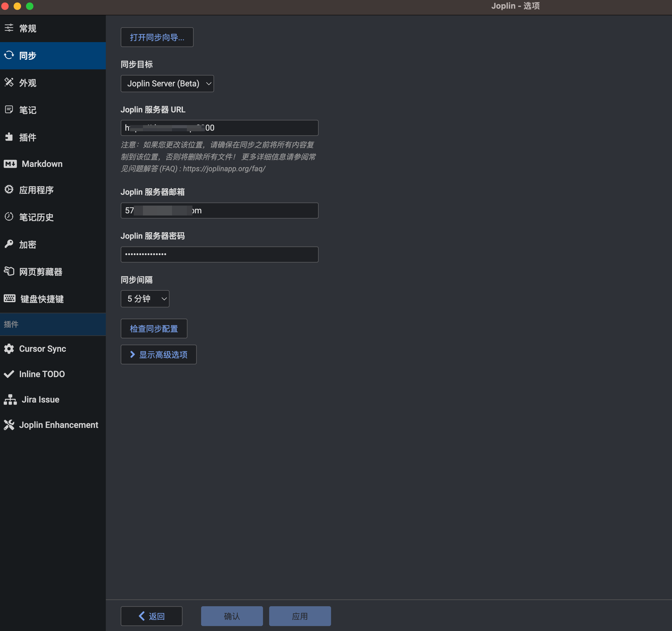Open Jira Issue plugin settings
Screen dimensions: 672x631
point(53,400)
